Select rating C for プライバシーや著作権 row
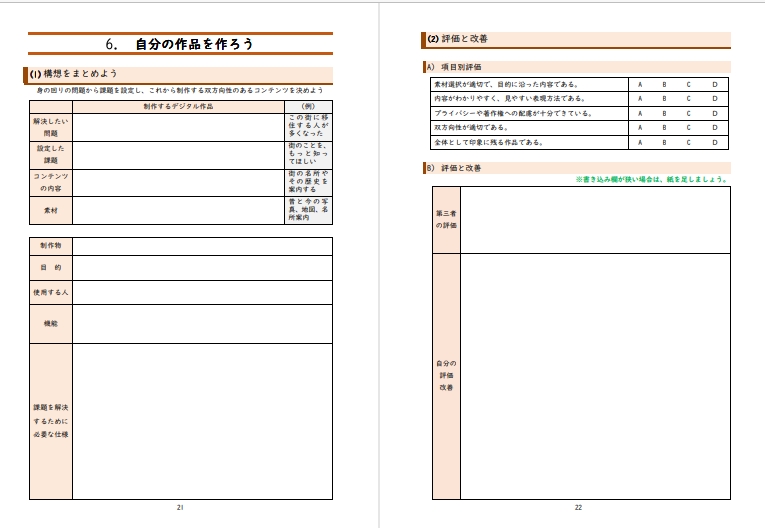 [688, 114]
